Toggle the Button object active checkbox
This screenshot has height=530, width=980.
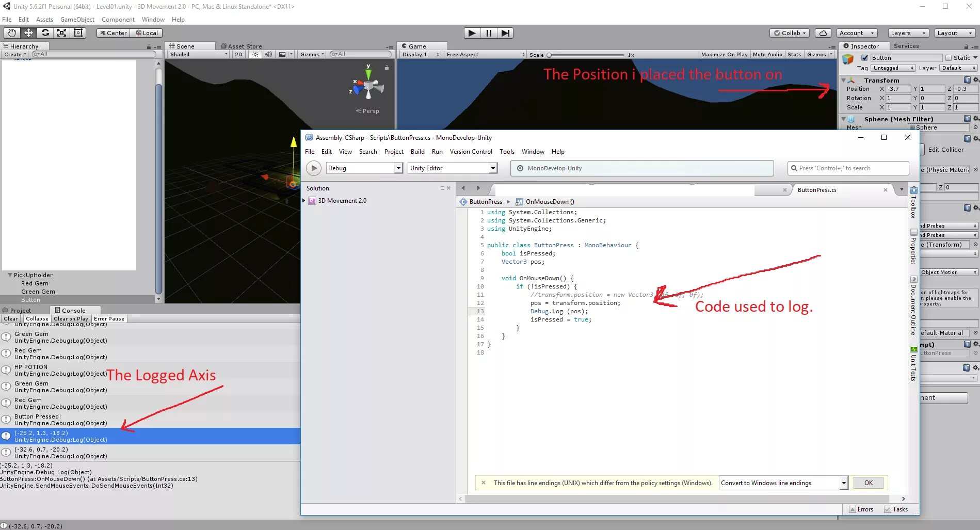click(x=864, y=58)
